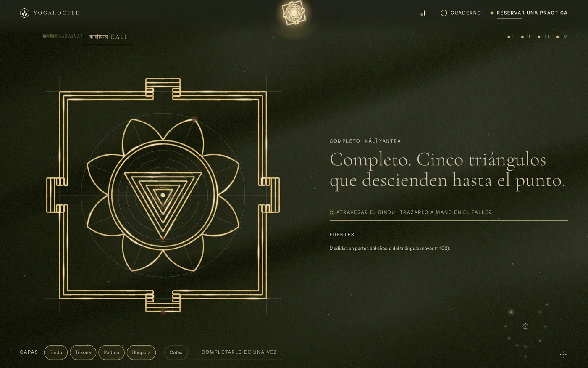Jump to step I indicator

click(x=511, y=37)
